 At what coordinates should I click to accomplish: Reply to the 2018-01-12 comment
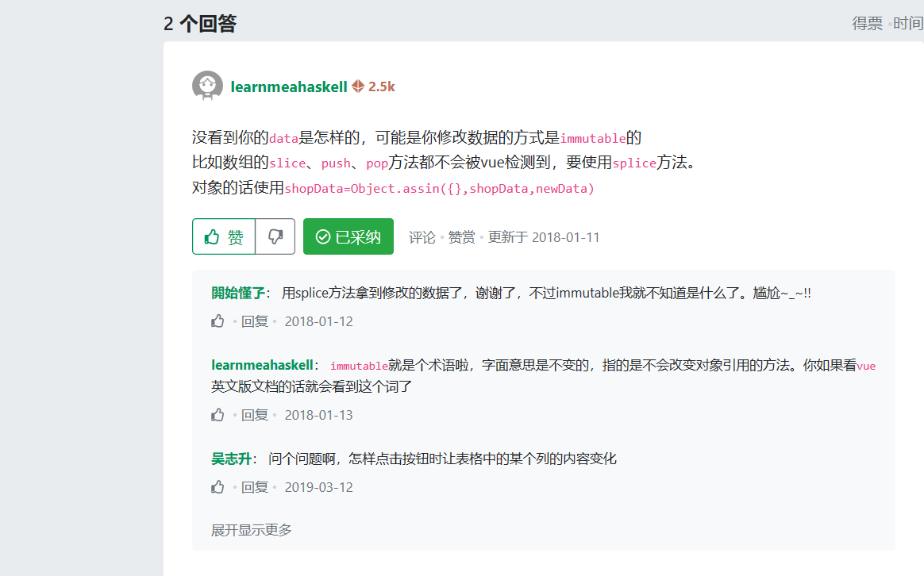pyautogui.click(x=255, y=321)
